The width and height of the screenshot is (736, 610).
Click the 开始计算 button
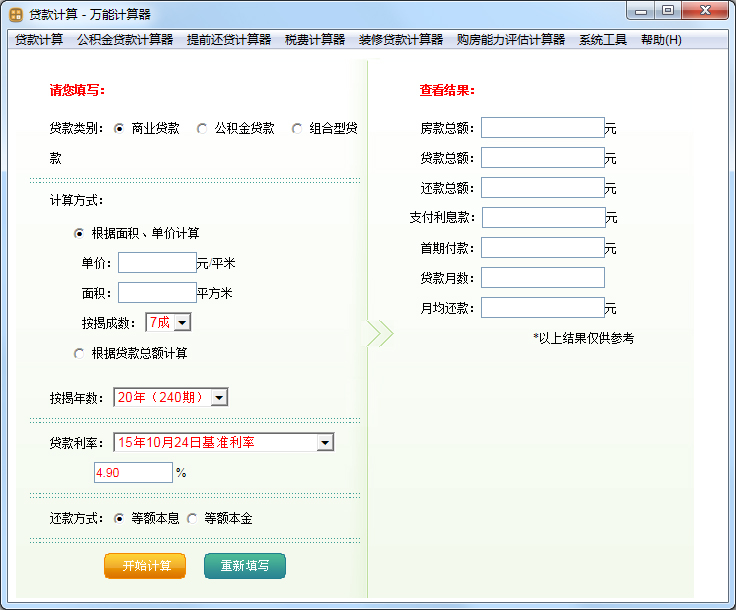(145, 566)
